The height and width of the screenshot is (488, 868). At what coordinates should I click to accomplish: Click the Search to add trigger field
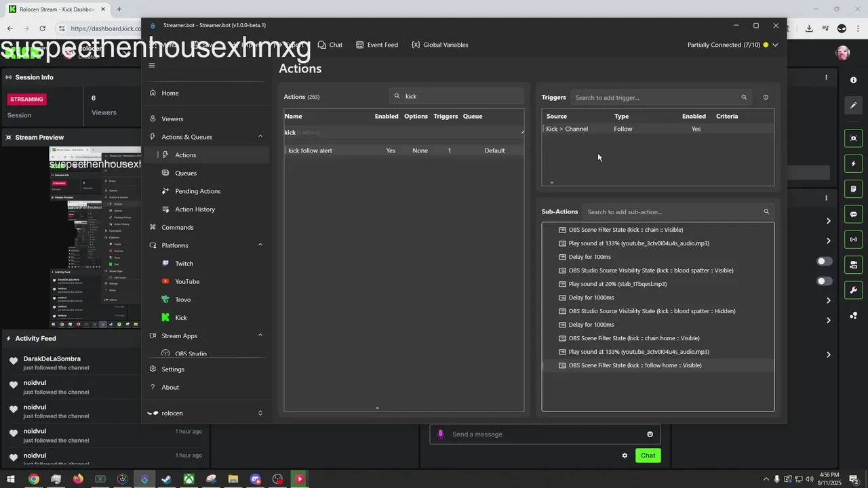[661, 98]
